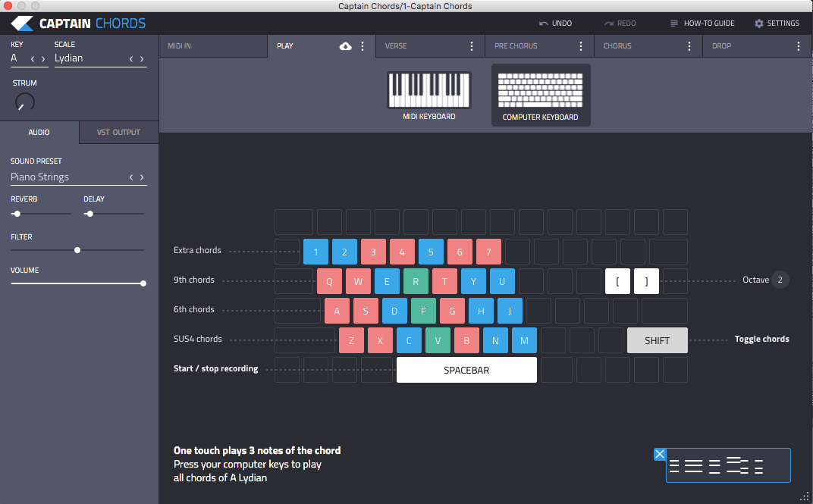Click the A 6th chord key
This screenshot has width=813, height=504.
point(337,311)
